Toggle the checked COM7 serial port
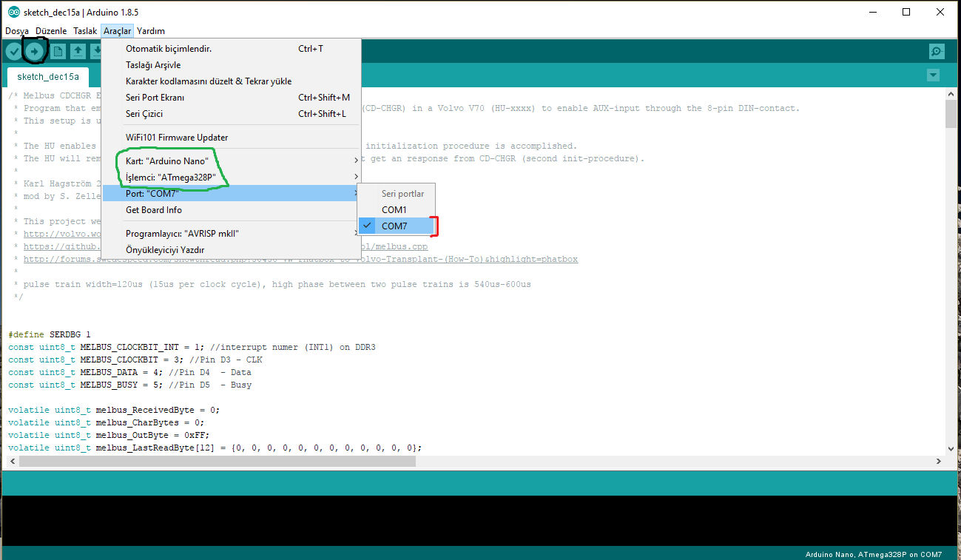This screenshot has width=961, height=560. tap(397, 226)
